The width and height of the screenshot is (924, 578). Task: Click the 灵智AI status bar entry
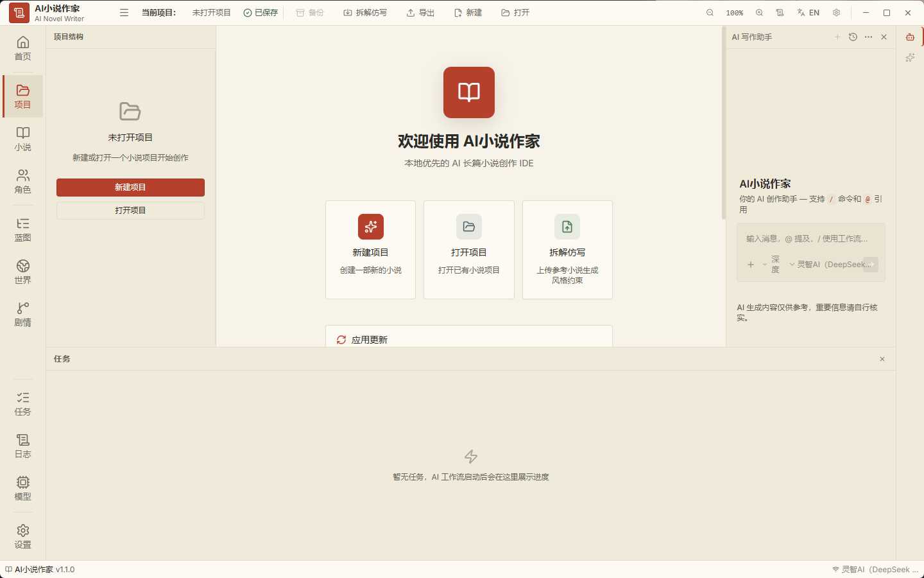click(875, 570)
